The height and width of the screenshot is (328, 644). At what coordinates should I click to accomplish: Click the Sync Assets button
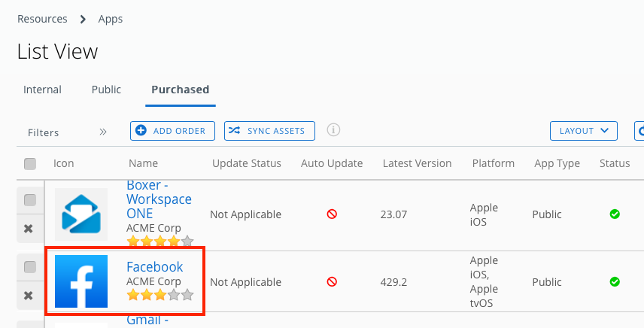[269, 131]
